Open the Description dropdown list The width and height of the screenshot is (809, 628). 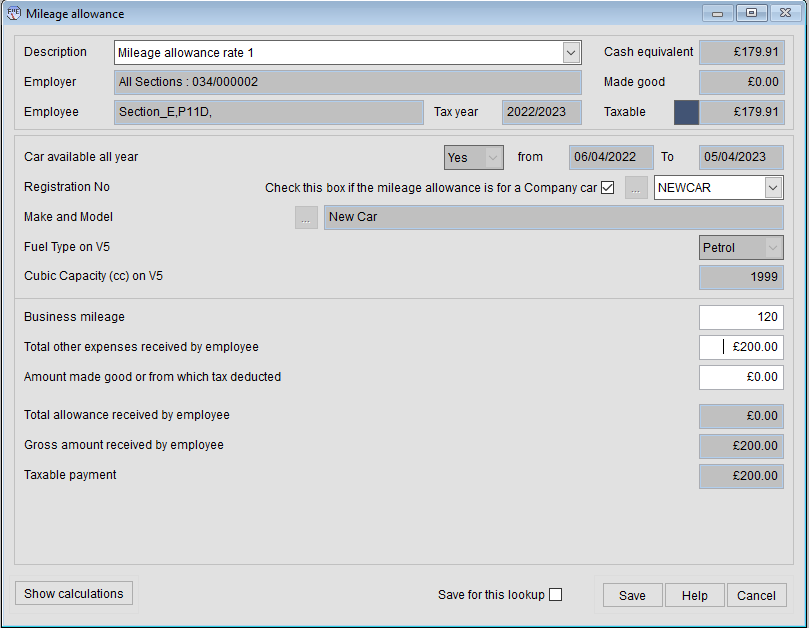571,53
